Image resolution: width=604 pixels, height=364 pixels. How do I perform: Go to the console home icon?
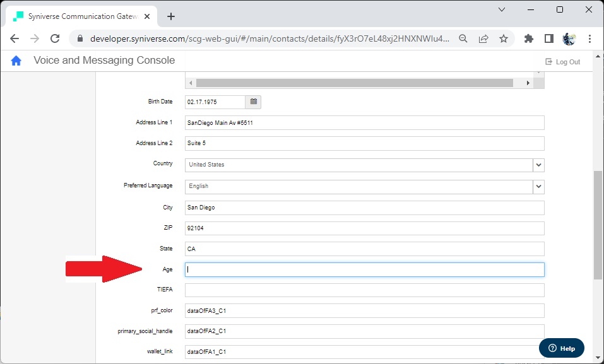(16, 61)
